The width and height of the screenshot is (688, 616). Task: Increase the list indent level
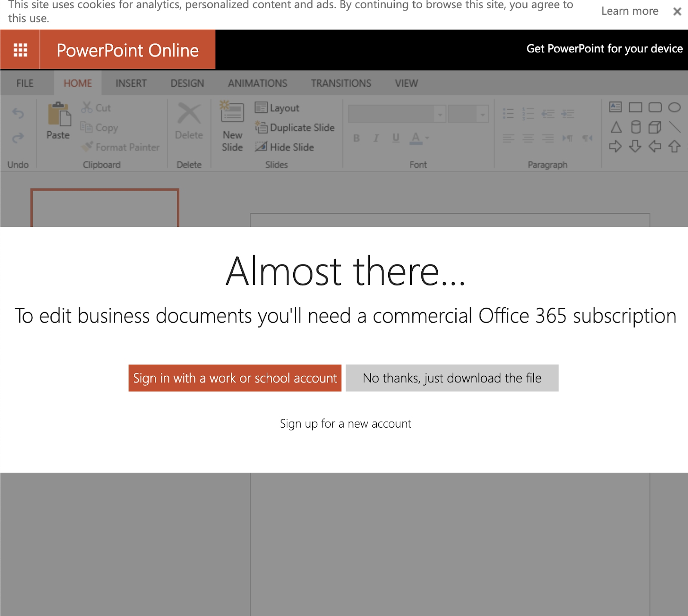tap(568, 114)
